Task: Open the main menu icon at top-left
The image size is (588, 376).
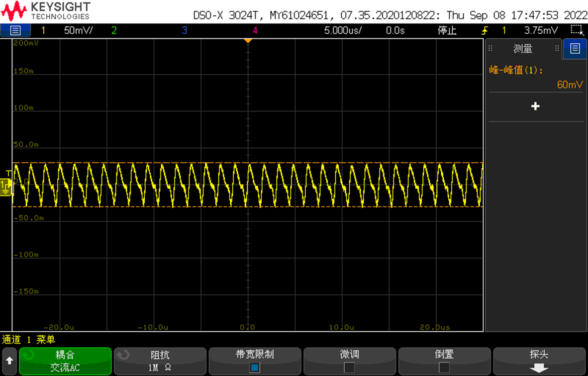Action: click(x=15, y=30)
